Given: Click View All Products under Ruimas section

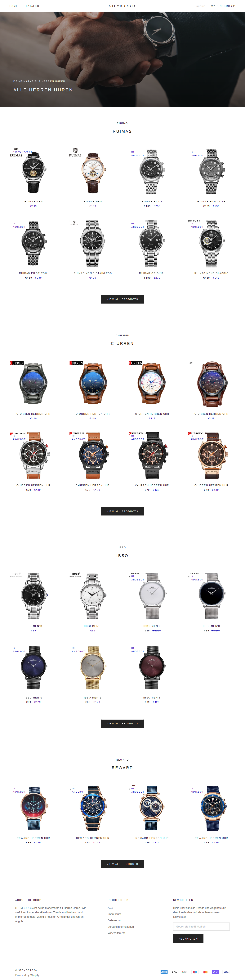Looking at the screenshot, I should click(122, 299).
